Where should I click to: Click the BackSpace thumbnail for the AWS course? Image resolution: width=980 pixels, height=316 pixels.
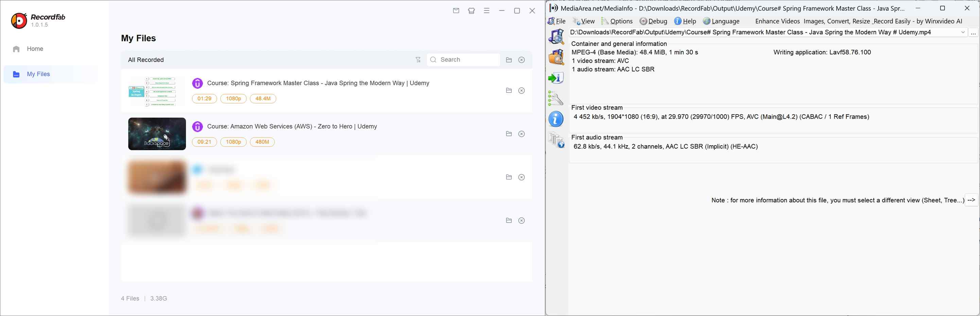coord(157,134)
